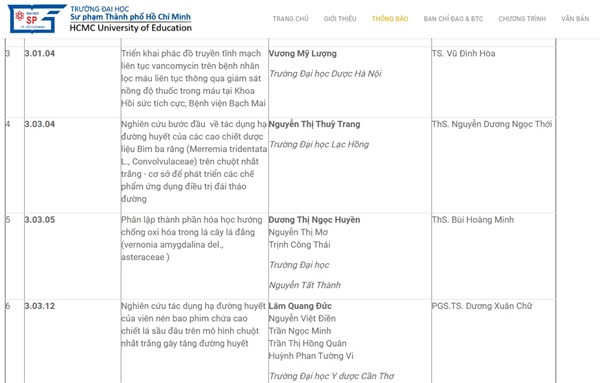Viewport: 600px width, 383px height.
Task: Click advisor PGS.TS. Dương Xuân Chữ
Action: [482, 306]
